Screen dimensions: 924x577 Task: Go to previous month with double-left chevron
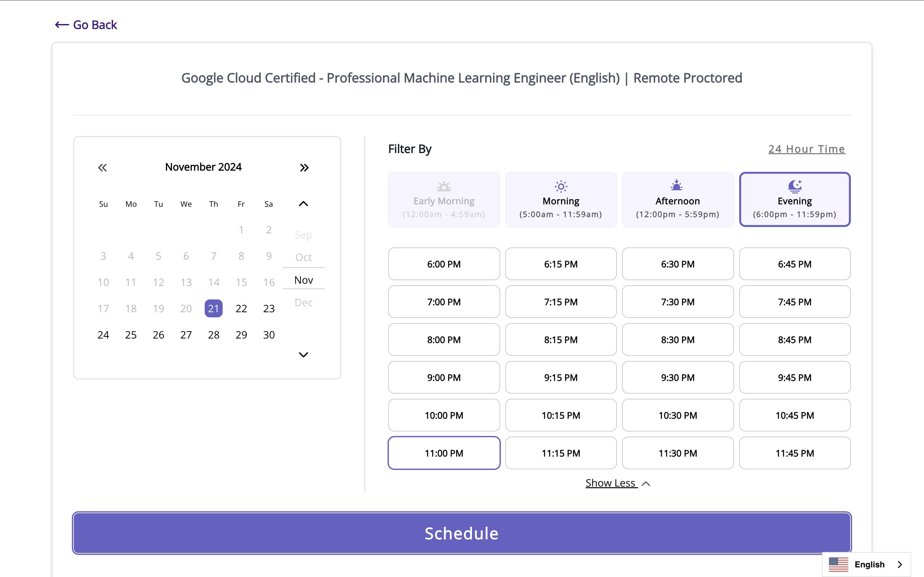tap(102, 168)
